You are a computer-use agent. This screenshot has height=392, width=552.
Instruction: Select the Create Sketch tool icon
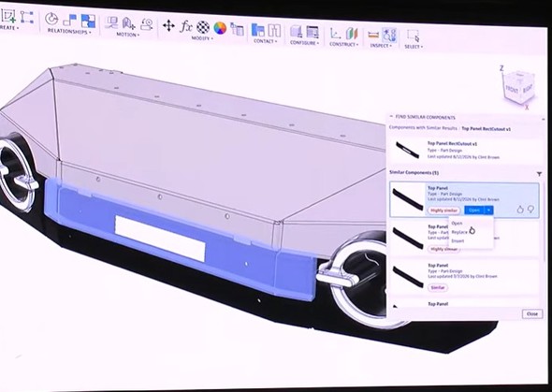point(8,16)
